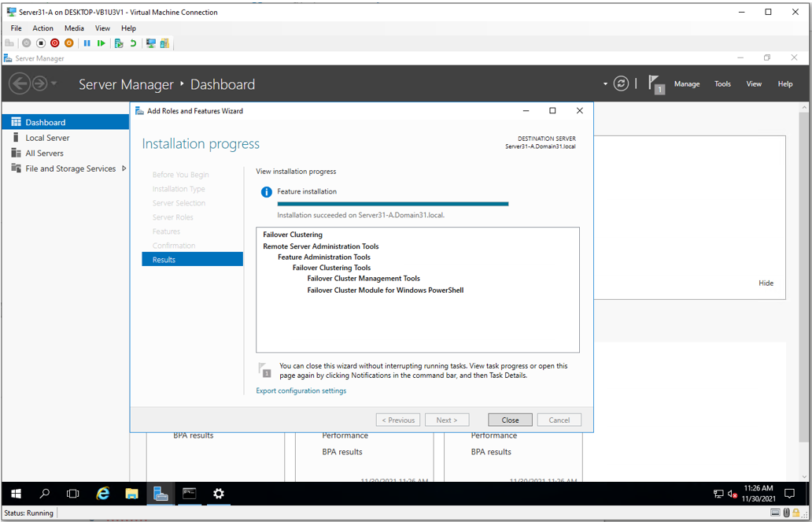Click the 'Failover Clustering' result entry
812x522 pixels.
293,235
